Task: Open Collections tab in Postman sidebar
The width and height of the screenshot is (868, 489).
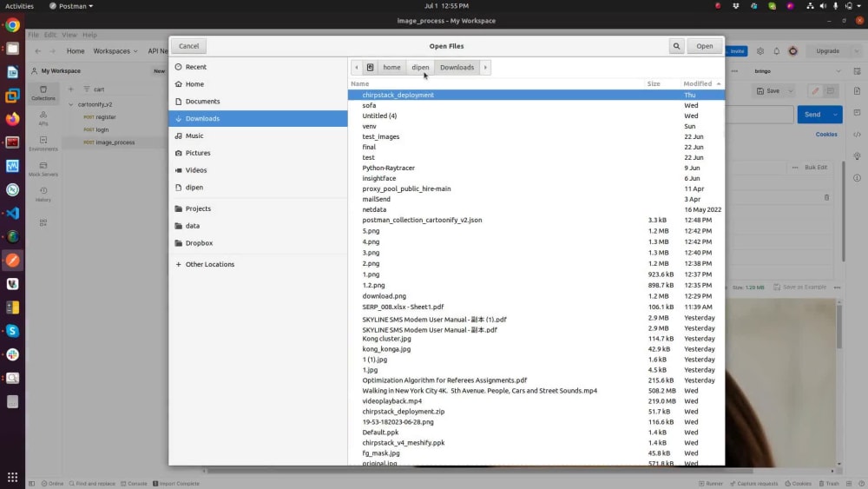Action: point(43,93)
